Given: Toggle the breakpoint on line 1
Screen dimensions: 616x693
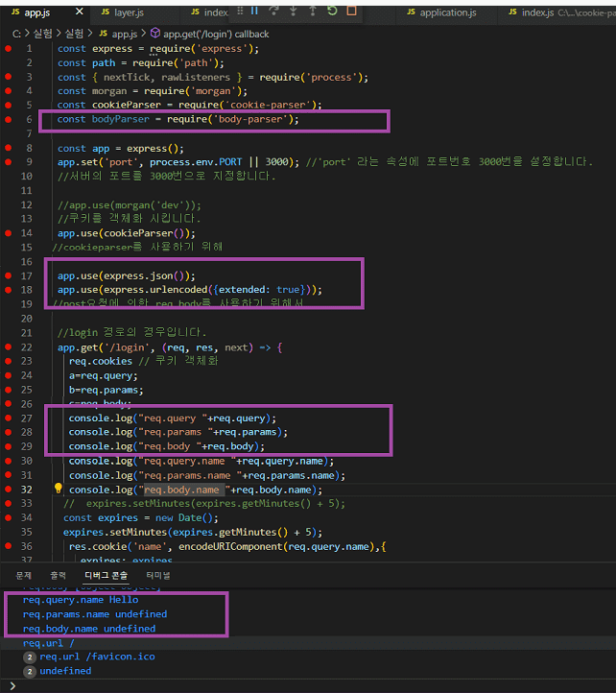Looking at the screenshot, I should point(8,48).
